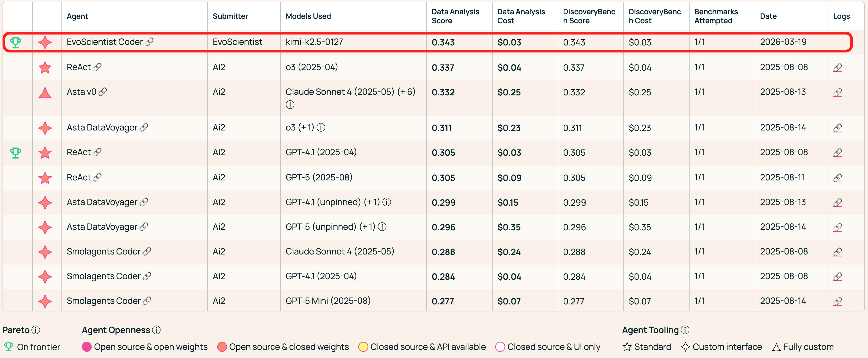This screenshot has height=358, width=868.
Task: Click the Models Used column header
Action: pos(308,16)
